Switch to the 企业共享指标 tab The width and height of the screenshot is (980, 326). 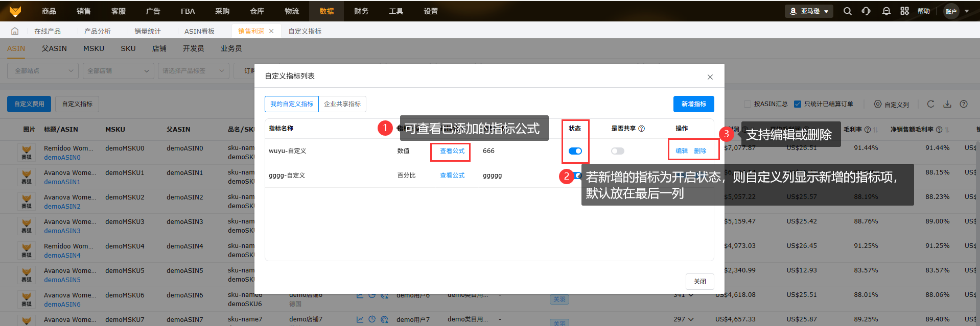(x=342, y=104)
